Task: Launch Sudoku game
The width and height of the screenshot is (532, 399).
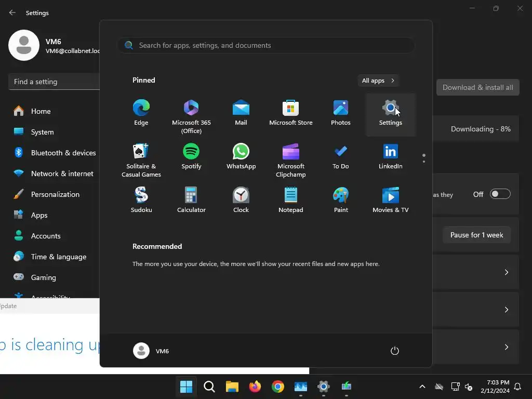Action: [x=141, y=200]
